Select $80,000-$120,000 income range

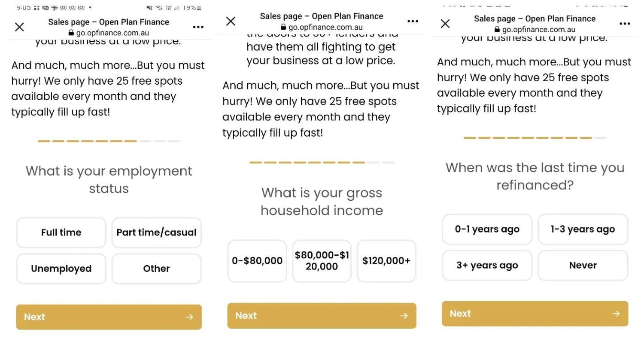tap(322, 261)
